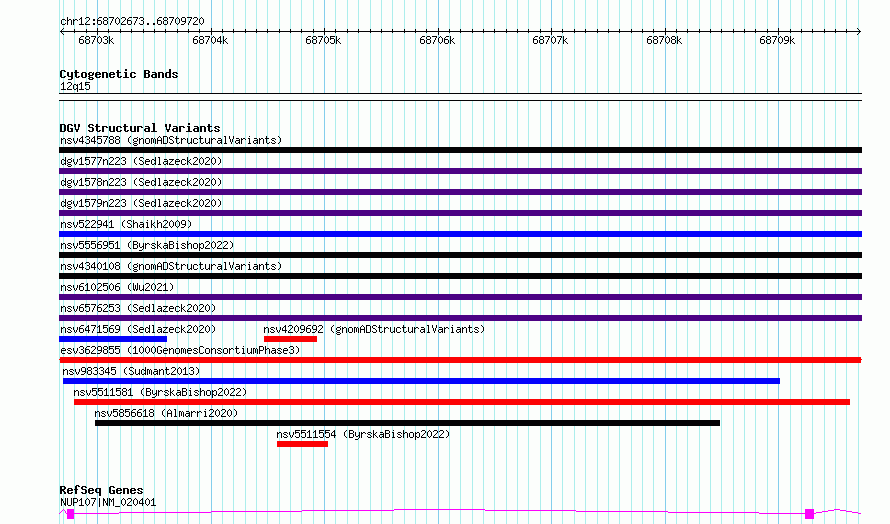Image resolution: width=890 pixels, height=524 pixels.
Task: Click the blue bar under nsv522941
Action: pyautogui.click(x=460, y=234)
